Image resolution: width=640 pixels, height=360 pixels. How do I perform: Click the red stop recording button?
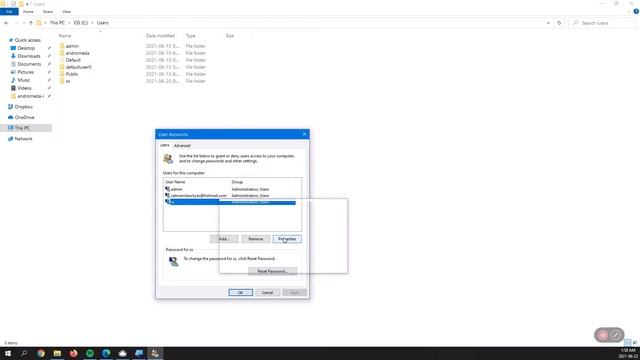click(603, 335)
